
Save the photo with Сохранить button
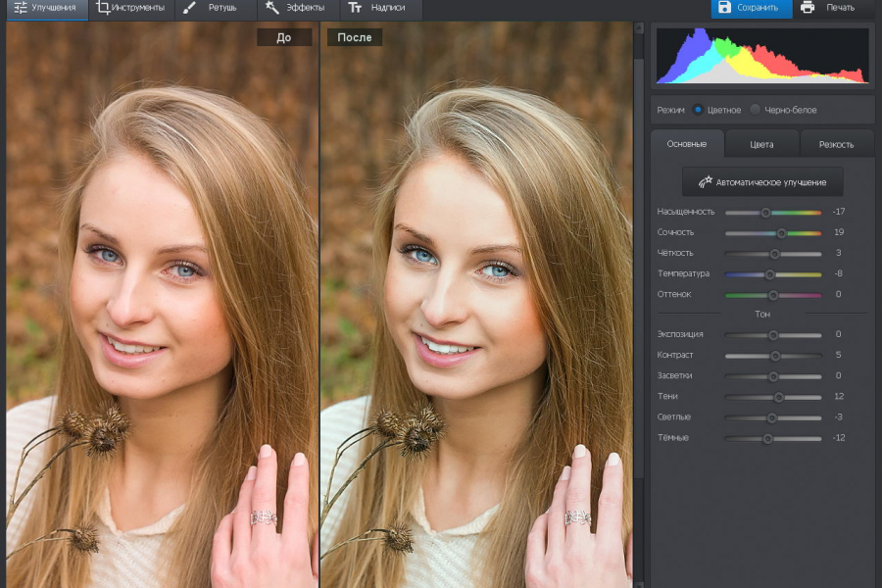pyautogui.click(x=751, y=8)
